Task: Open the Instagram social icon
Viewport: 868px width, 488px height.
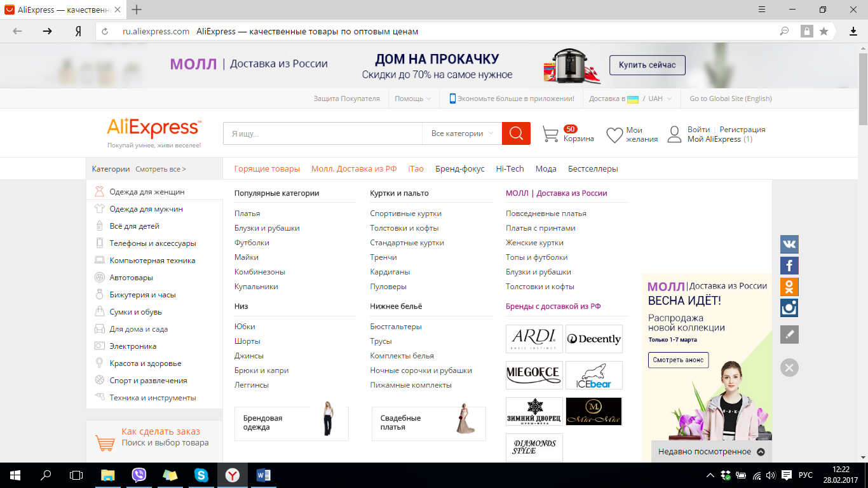Action: tap(789, 308)
